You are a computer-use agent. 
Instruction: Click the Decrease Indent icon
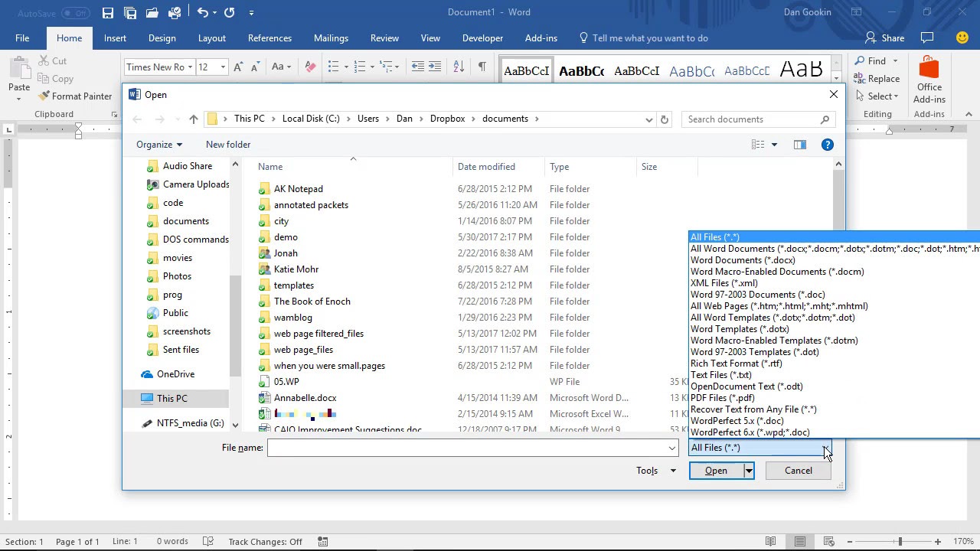(418, 67)
